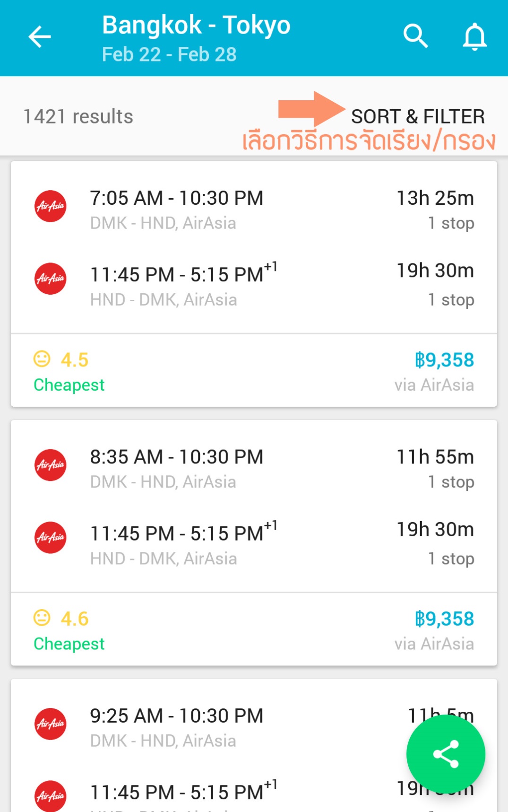Tap AirAsia logo for 9:25 AM flight
The width and height of the screenshot is (508, 812).
[51, 724]
